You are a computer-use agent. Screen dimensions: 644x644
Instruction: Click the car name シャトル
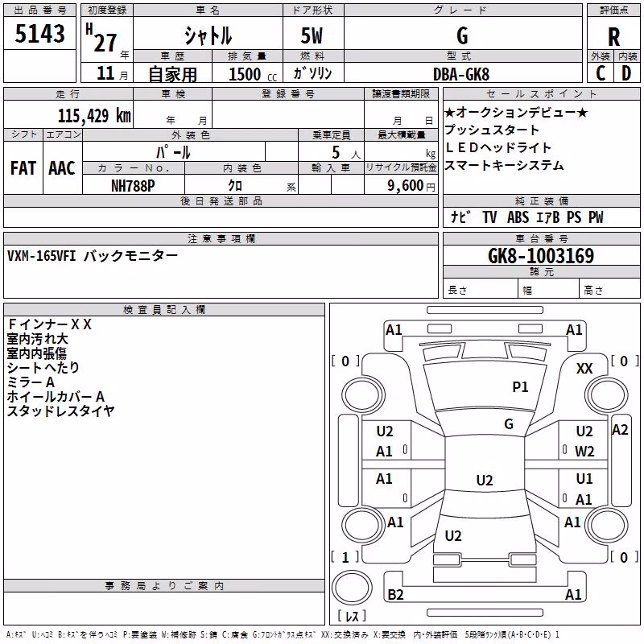[208, 35]
